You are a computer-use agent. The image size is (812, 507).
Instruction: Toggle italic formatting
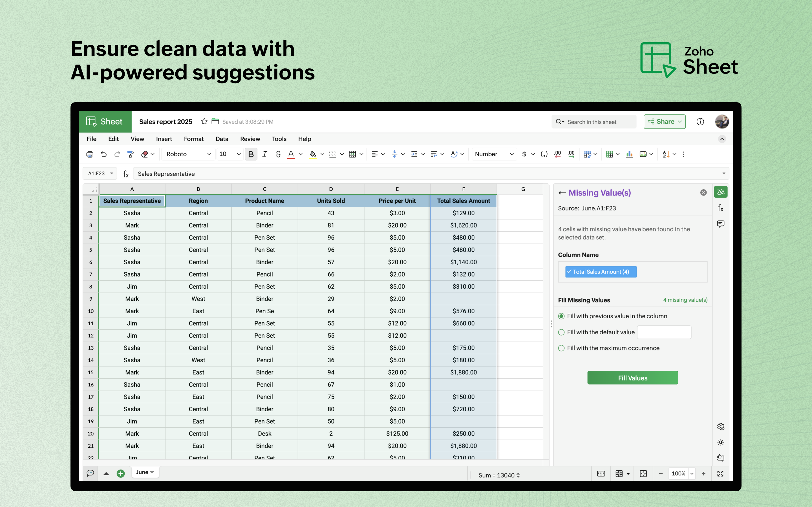pyautogui.click(x=264, y=154)
